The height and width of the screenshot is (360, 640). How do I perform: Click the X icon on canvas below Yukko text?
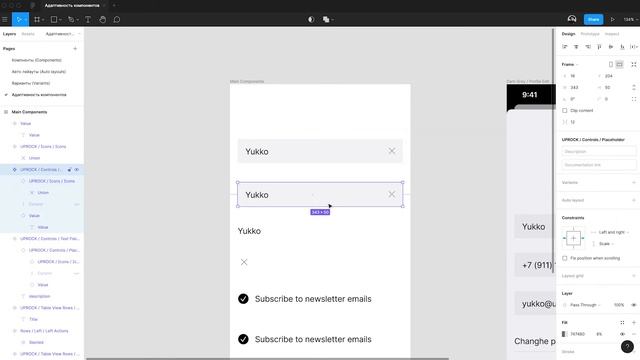244,262
